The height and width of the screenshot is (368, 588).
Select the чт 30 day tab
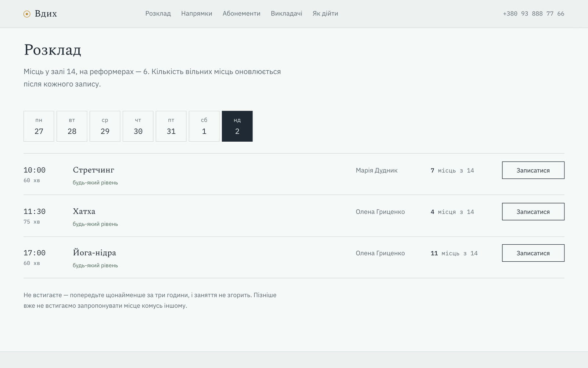[138, 126]
